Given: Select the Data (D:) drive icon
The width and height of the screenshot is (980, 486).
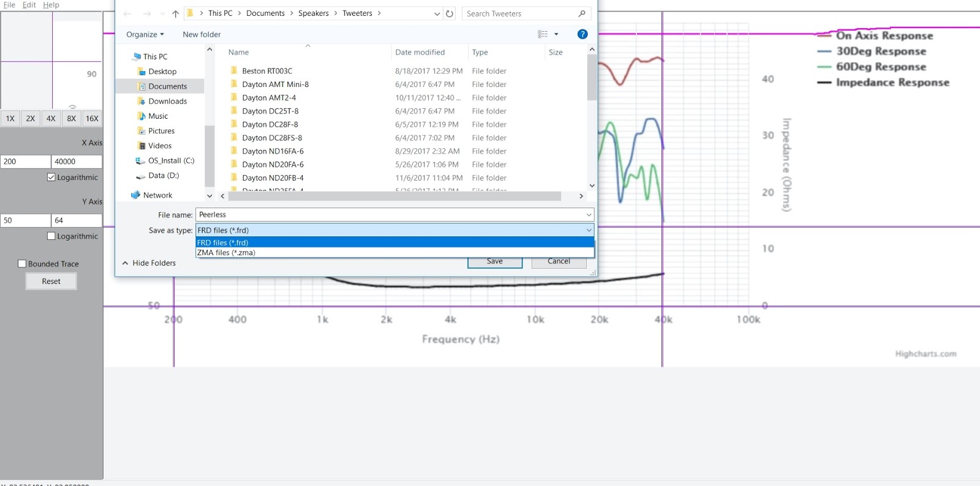Looking at the screenshot, I should point(140,176).
